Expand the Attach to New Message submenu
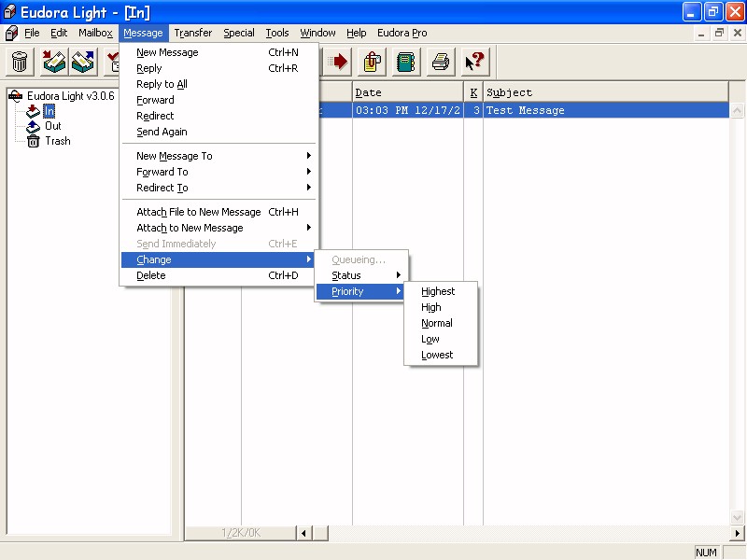This screenshot has height=560, width=747. pos(218,228)
